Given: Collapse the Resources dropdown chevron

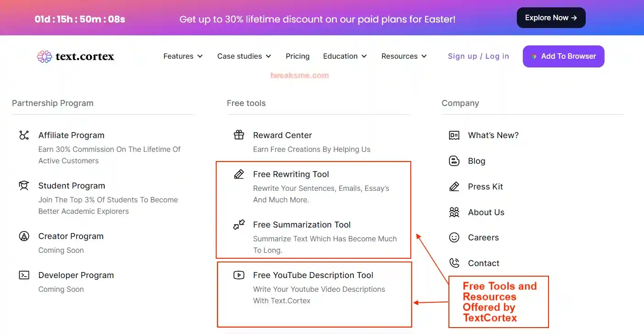Looking at the screenshot, I should (424, 56).
